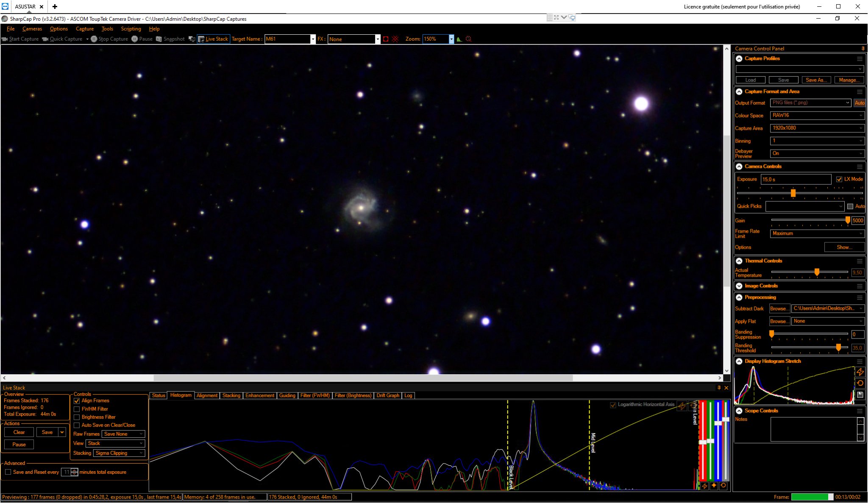Screen dimensions: 868x503
Task: Switch to the Drift Graph tab
Action: coord(388,395)
